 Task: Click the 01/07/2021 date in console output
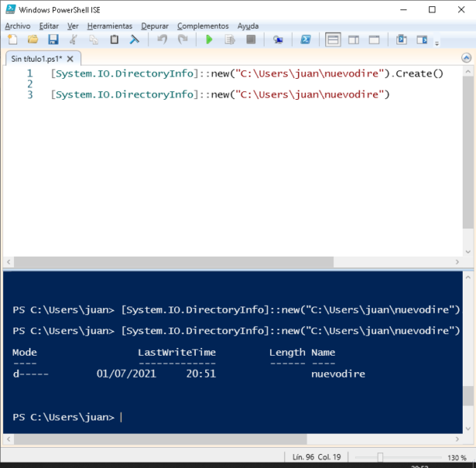[126, 374]
